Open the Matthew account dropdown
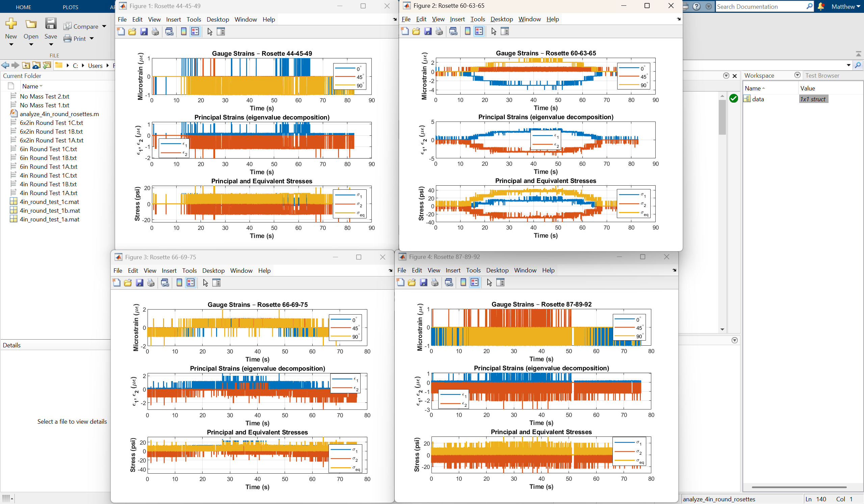 (x=846, y=6)
